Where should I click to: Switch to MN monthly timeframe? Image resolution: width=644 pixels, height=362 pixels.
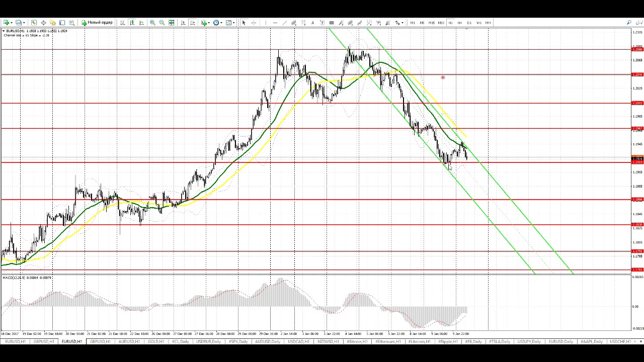[x=488, y=23]
